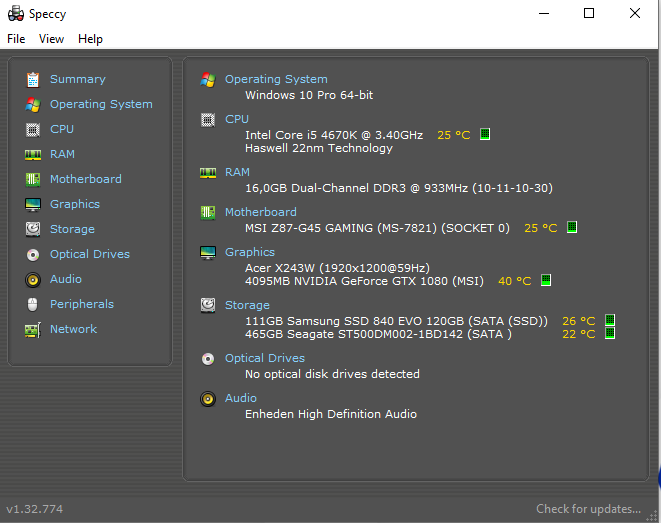Screen dimensions: 661x523
Task: Select Optical Drives in the sidebar
Action: [x=90, y=254]
